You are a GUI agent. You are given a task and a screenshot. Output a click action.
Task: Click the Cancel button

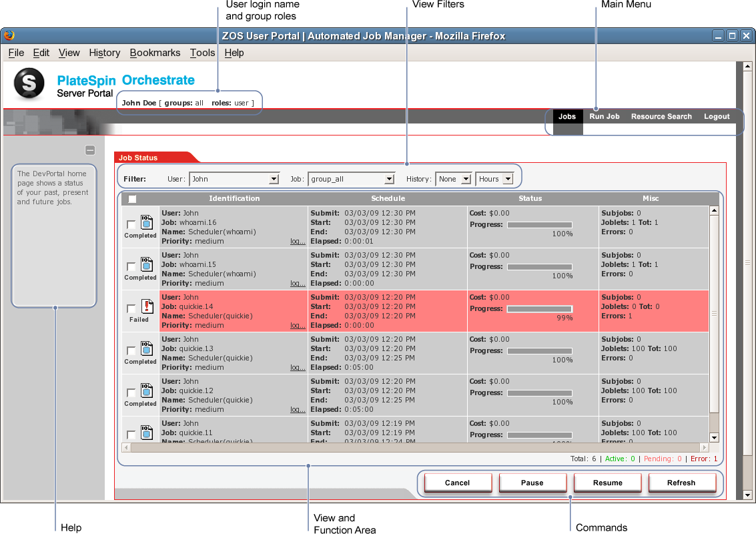point(458,483)
